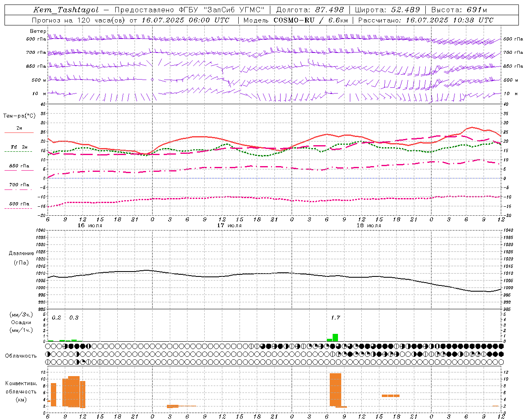Click the tall orange convective bar on 18 июля
This screenshot has width=525, height=420.
336,390
